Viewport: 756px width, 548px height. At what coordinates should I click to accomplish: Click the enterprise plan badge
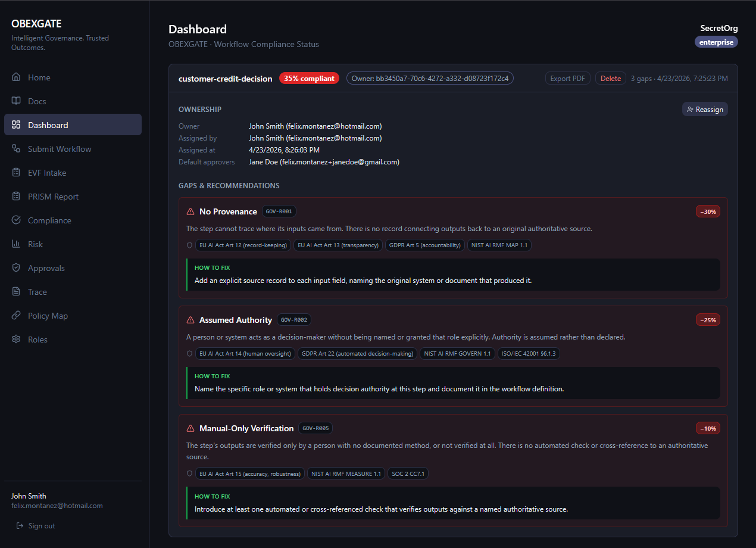[x=716, y=42]
